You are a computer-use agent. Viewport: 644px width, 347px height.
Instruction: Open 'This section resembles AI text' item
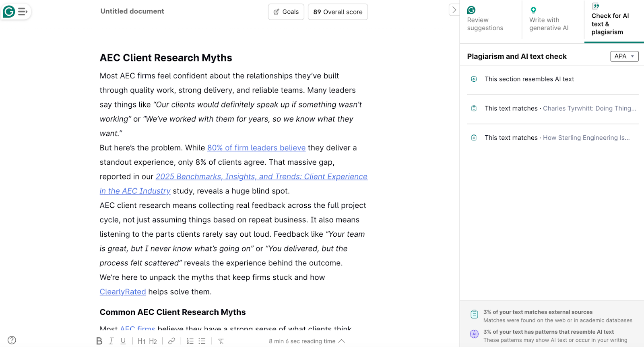[x=553, y=79]
